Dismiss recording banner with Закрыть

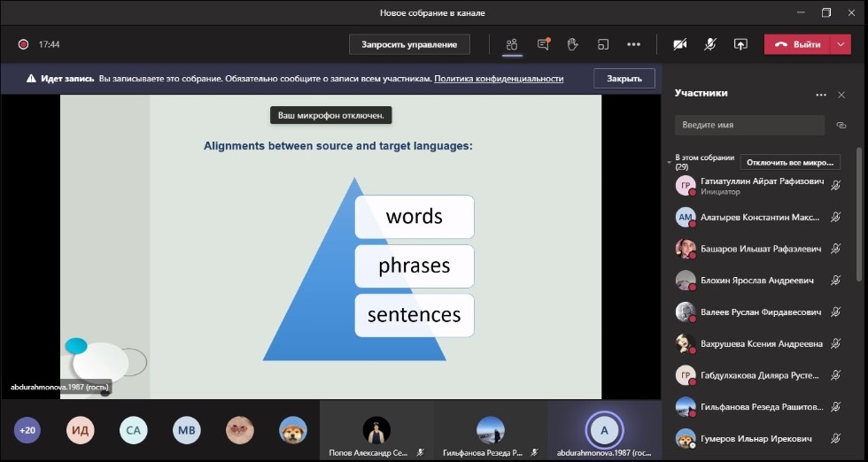coord(624,79)
